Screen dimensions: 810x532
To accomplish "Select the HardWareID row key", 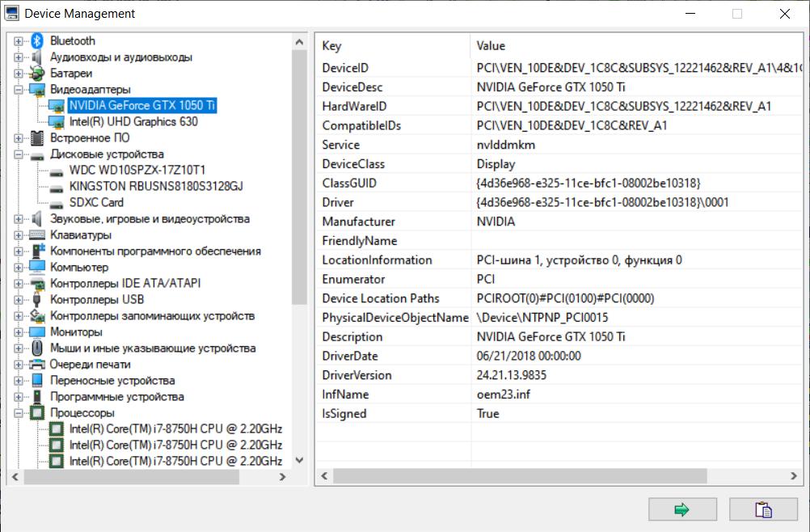I will pos(354,106).
